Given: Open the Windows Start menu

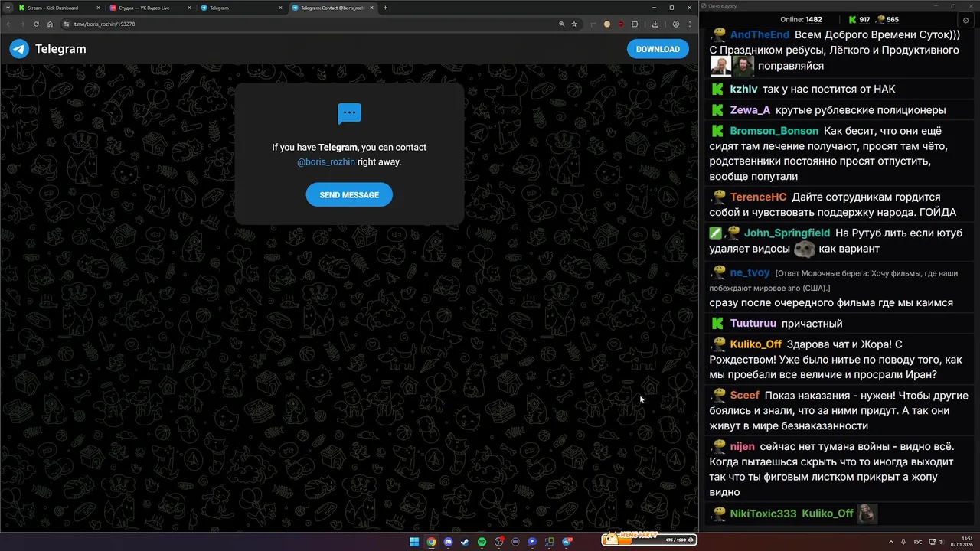Looking at the screenshot, I should (x=414, y=542).
